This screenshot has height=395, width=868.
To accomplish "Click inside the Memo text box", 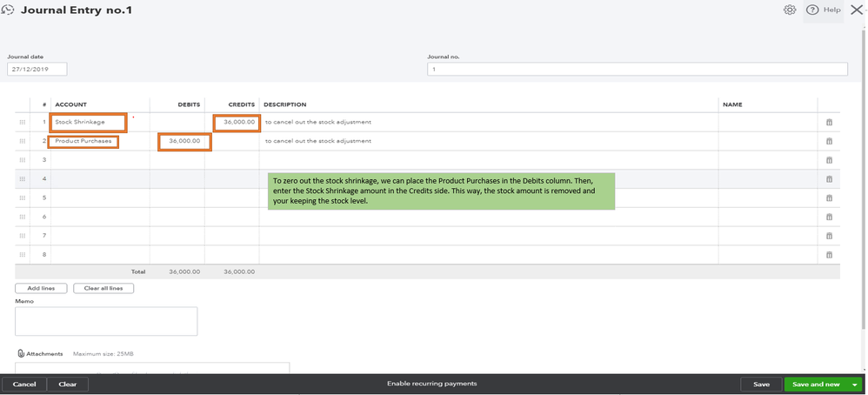I will [x=106, y=320].
